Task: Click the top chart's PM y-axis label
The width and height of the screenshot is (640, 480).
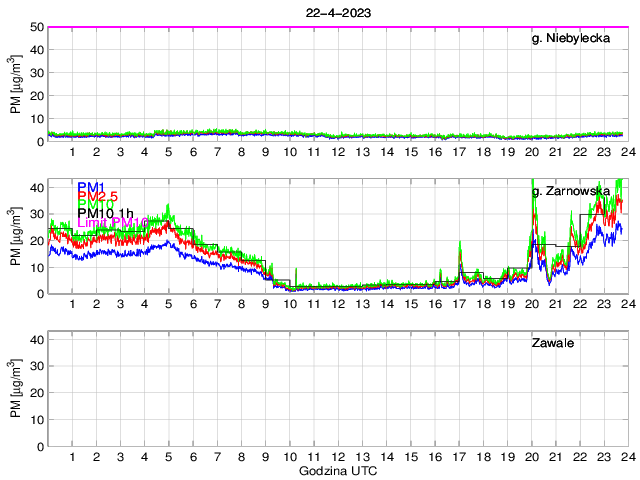Action: 16,84
